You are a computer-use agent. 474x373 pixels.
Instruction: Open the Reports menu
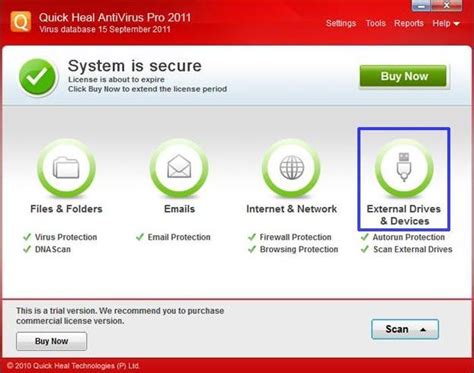tap(409, 23)
